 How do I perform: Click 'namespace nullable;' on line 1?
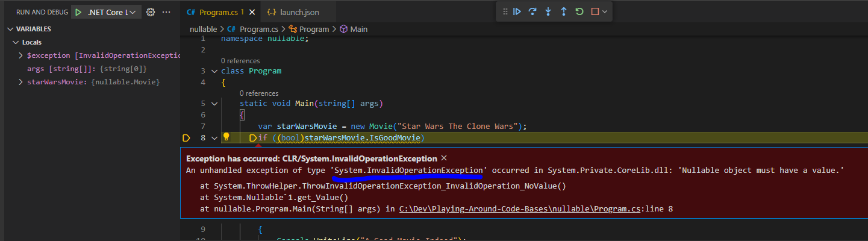[x=264, y=39]
